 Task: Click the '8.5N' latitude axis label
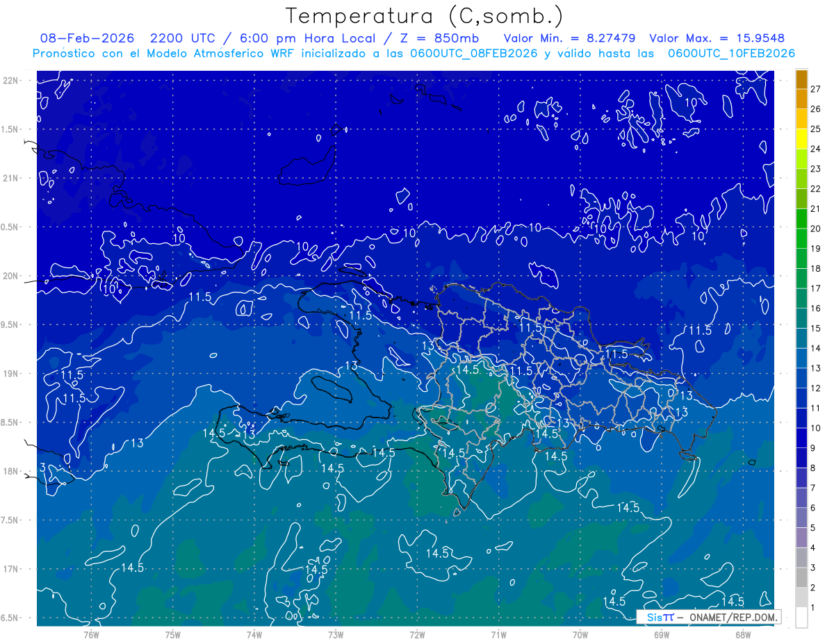pos(10,423)
